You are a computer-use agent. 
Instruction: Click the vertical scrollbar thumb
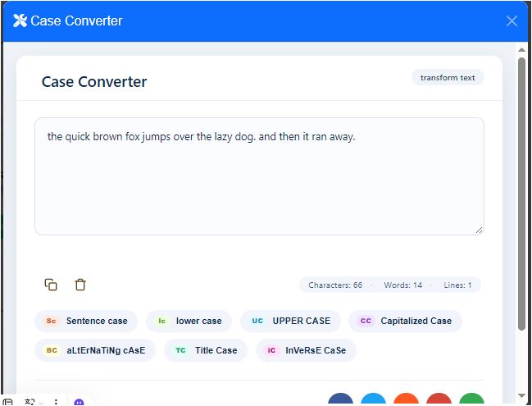[521, 194]
